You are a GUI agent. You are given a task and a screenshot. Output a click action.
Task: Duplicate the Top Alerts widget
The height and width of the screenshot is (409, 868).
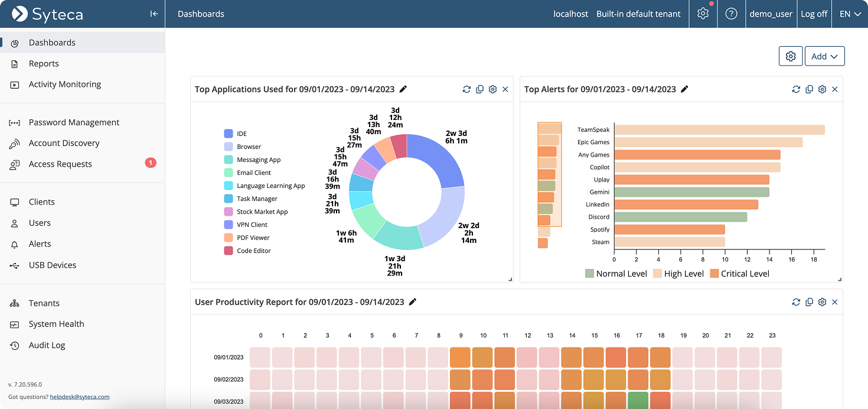click(809, 89)
